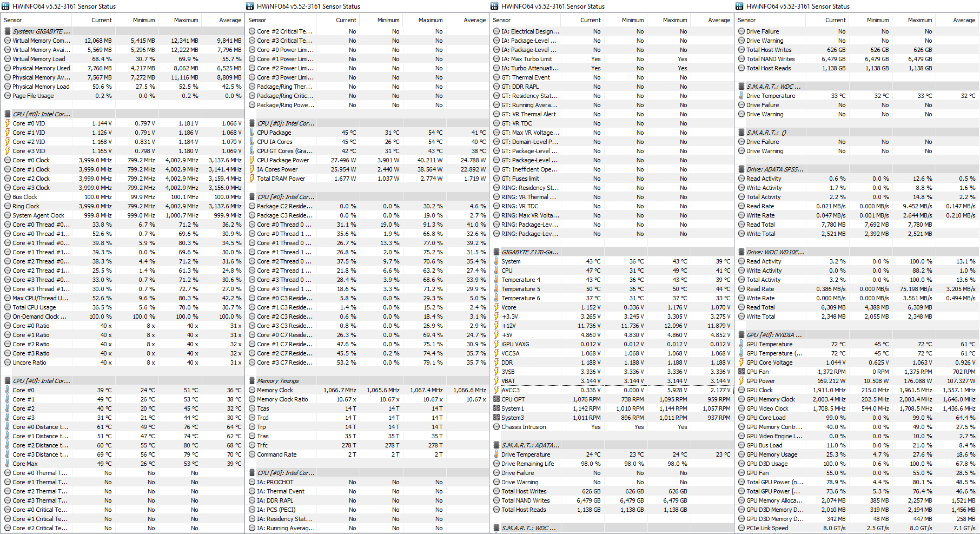Click the power icon beside CPU Package Power
The image size is (980, 534).
pos(252,160)
